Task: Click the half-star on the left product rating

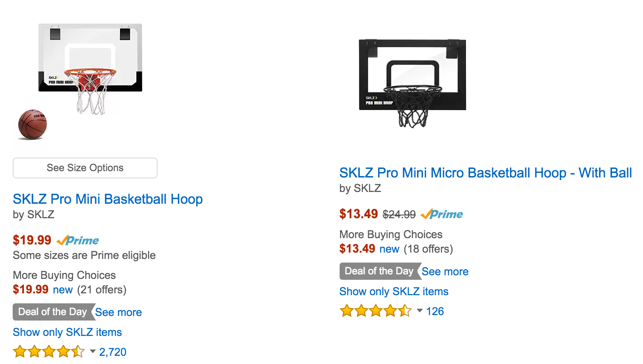Action: click(78, 351)
